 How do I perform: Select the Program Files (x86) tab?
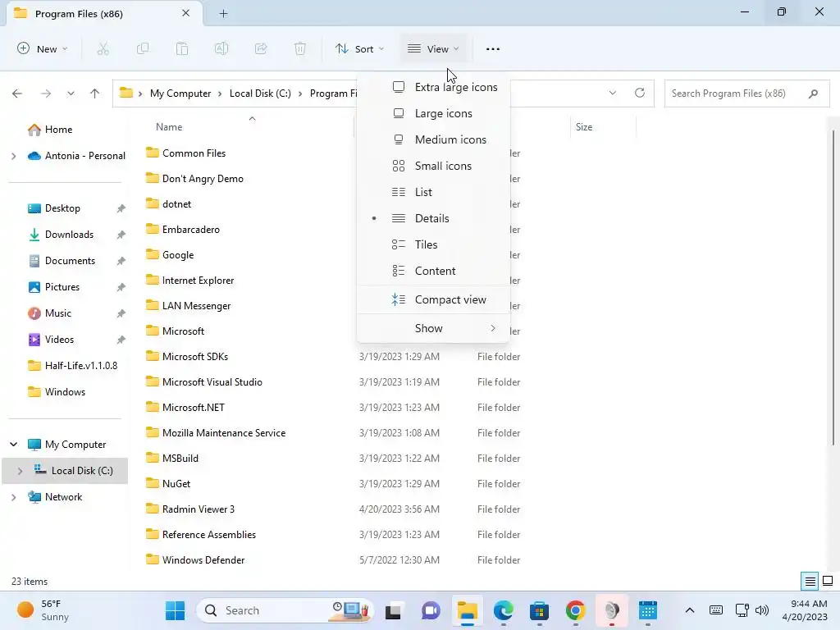(x=103, y=14)
